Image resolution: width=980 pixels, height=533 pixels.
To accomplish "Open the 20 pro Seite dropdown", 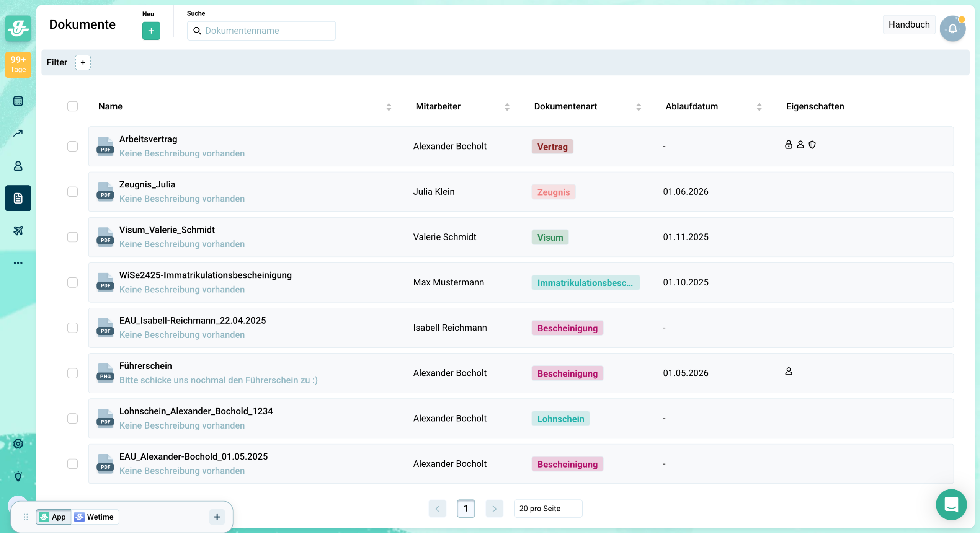I will coord(547,509).
